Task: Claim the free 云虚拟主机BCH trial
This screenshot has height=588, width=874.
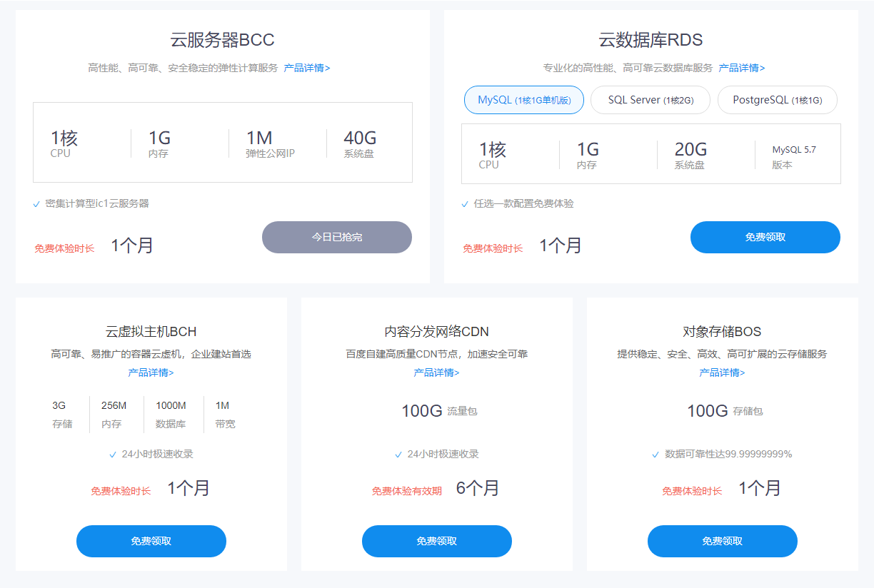Action: 151,541
